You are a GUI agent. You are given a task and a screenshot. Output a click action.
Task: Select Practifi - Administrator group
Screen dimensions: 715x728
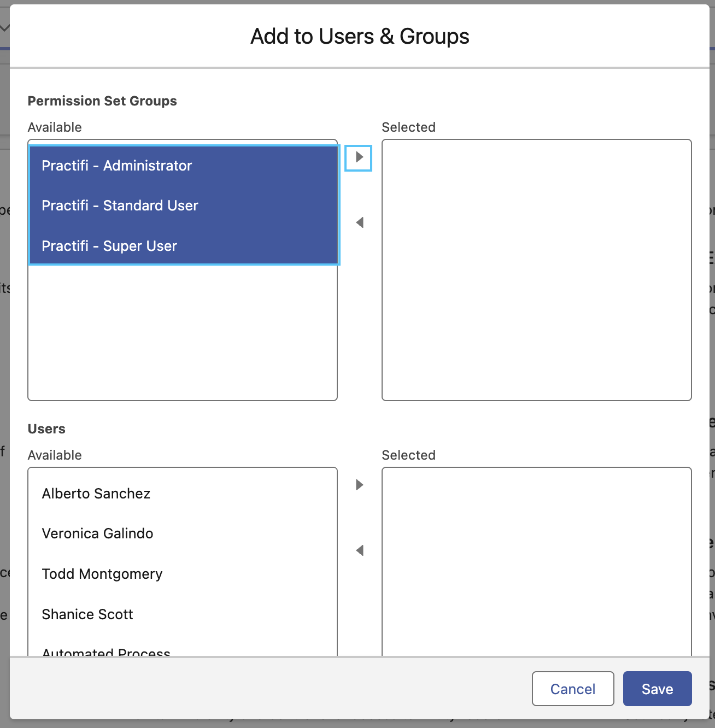coord(183,166)
